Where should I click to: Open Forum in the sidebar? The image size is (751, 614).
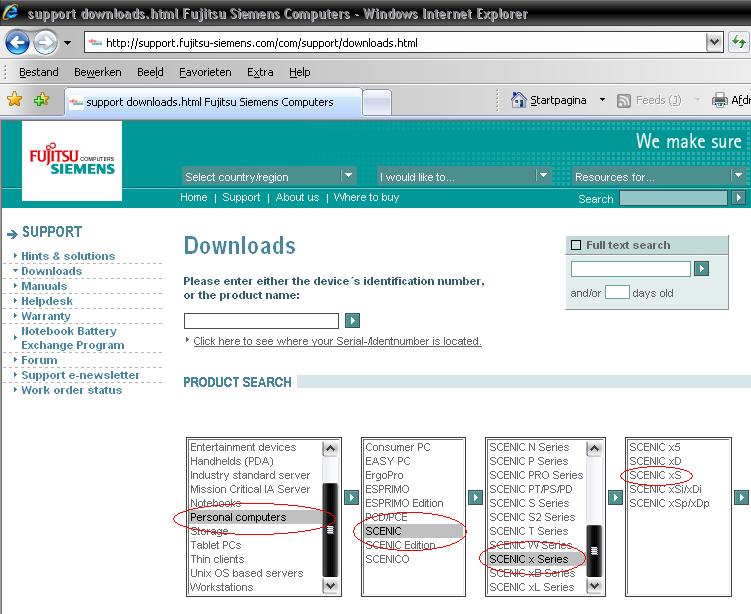(39, 360)
